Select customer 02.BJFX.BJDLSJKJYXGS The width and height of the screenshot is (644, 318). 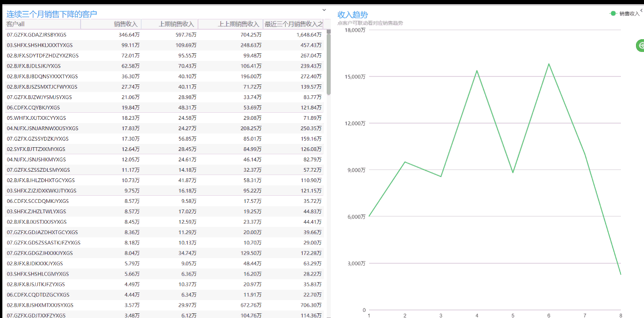33,66
